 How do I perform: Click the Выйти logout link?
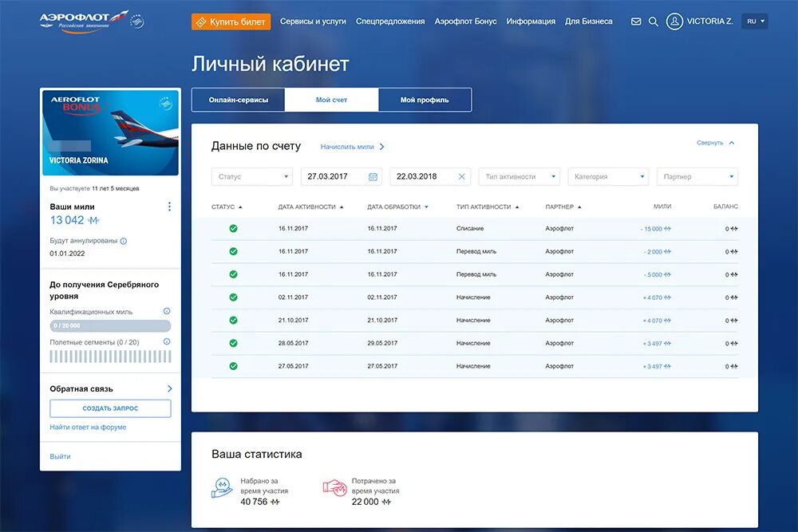pos(60,457)
